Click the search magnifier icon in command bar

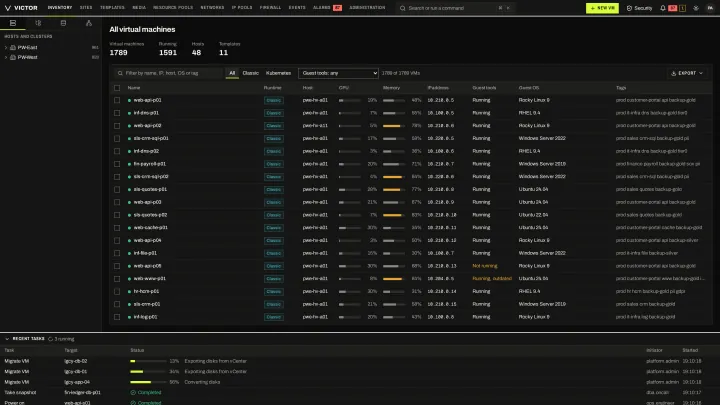[x=403, y=8]
